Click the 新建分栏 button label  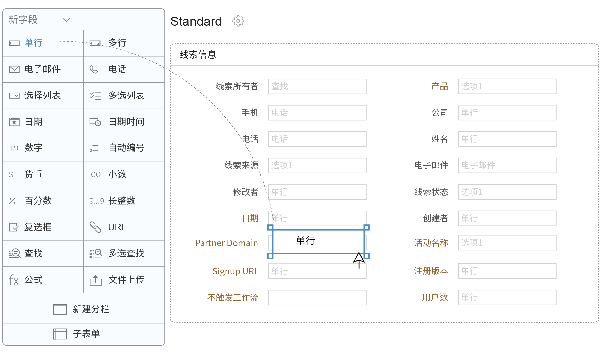point(91,309)
